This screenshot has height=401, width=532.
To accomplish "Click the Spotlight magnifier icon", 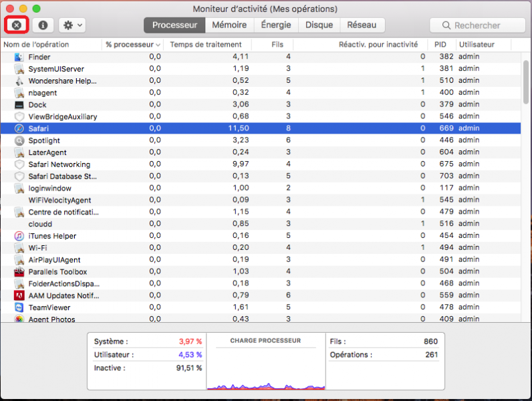I will (19, 140).
